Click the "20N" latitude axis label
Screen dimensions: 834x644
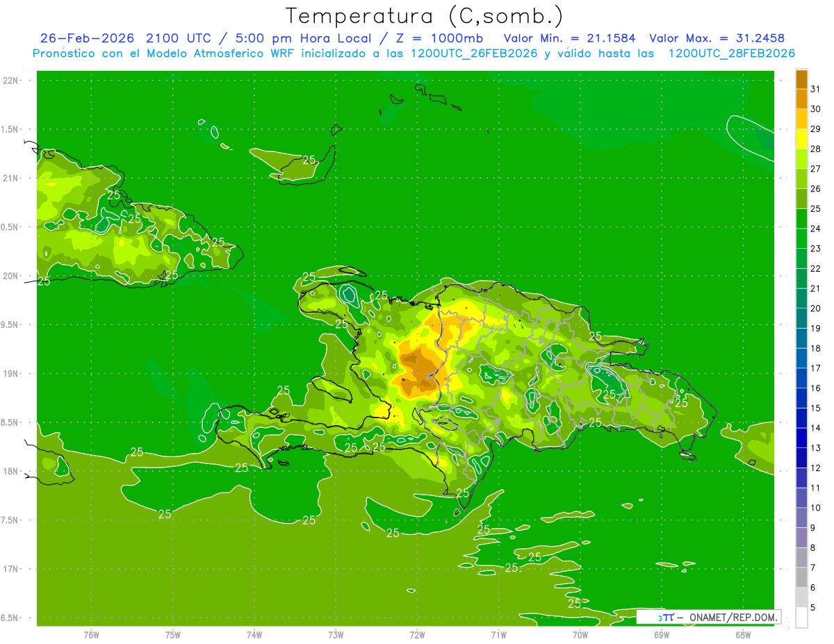[x=11, y=276]
